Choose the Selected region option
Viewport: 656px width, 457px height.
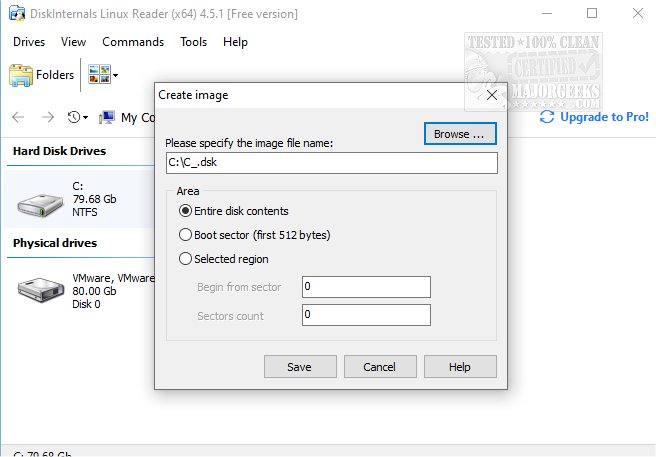[x=185, y=259]
